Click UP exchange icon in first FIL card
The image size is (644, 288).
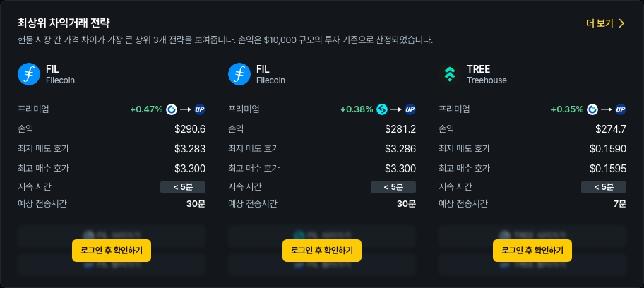click(199, 109)
